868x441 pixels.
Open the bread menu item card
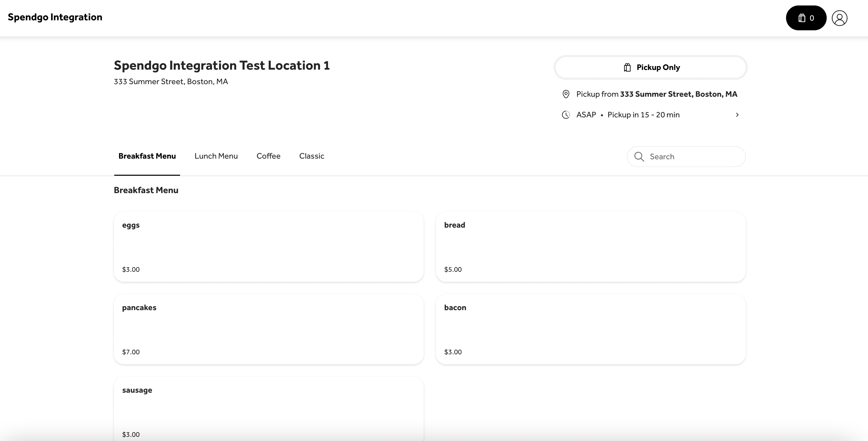[x=590, y=247]
